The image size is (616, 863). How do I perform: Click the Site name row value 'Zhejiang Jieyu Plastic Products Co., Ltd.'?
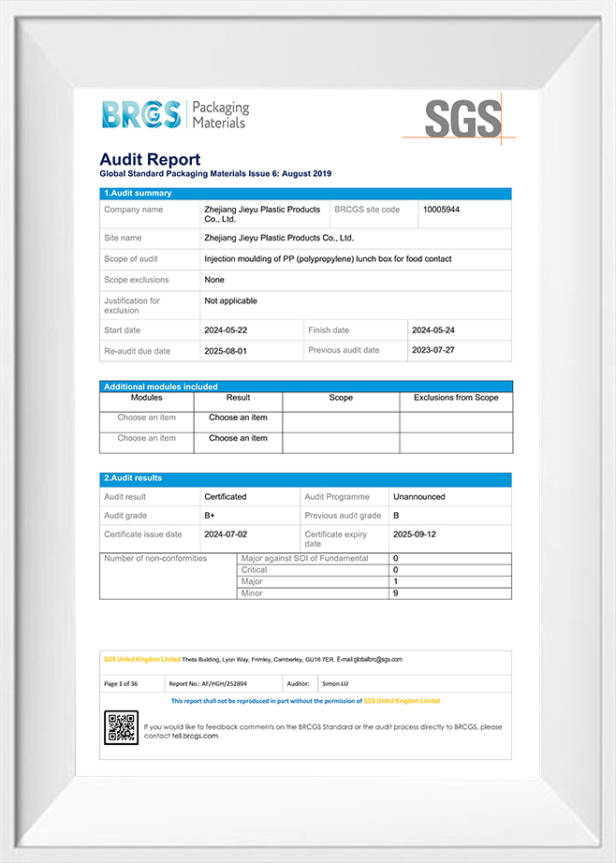[279, 239]
